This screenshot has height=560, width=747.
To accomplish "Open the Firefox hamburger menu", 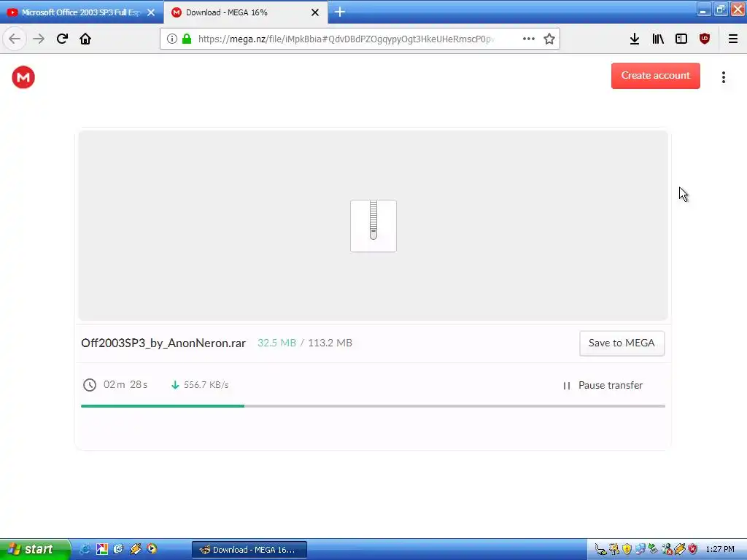I will click(x=733, y=39).
